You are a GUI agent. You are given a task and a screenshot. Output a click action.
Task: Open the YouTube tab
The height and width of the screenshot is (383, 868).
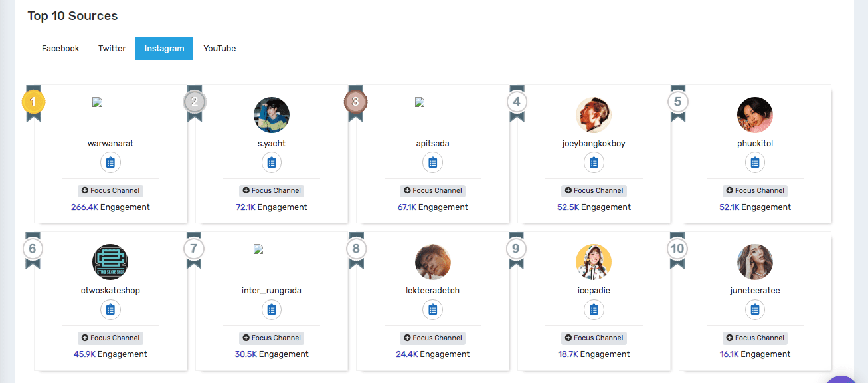pos(220,49)
